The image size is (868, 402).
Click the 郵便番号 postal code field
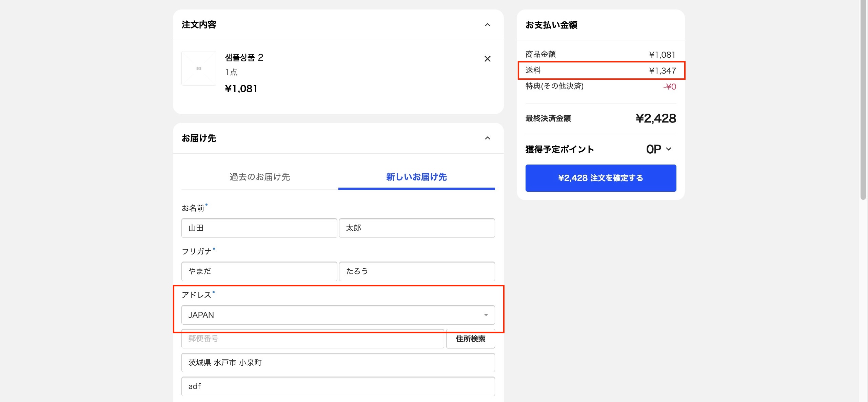pyautogui.click(x=313, y=339)
